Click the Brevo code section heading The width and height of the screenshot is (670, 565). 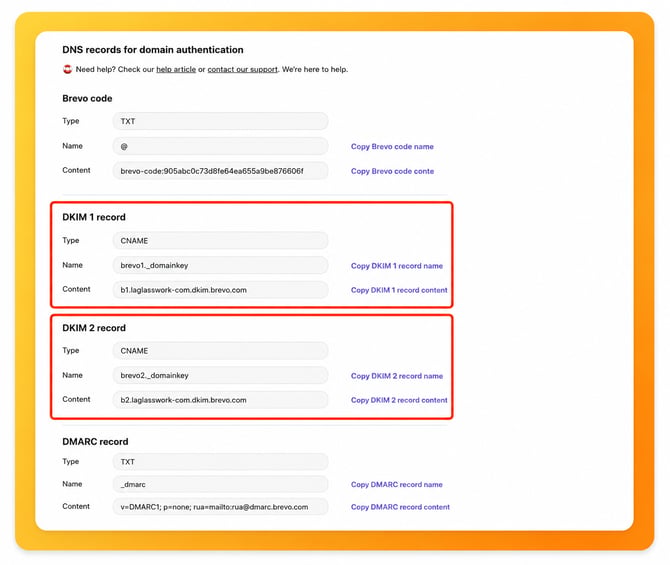click(87, 98)
